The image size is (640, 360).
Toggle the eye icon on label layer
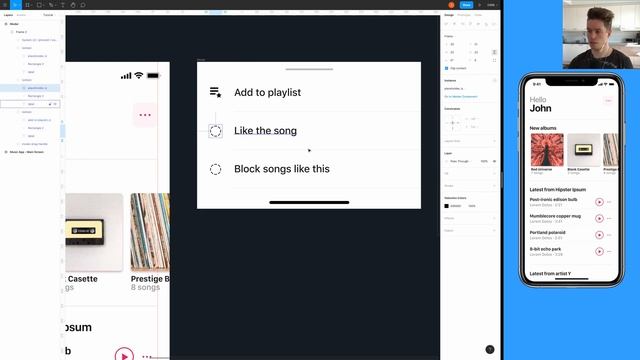[x=56, y=104]
